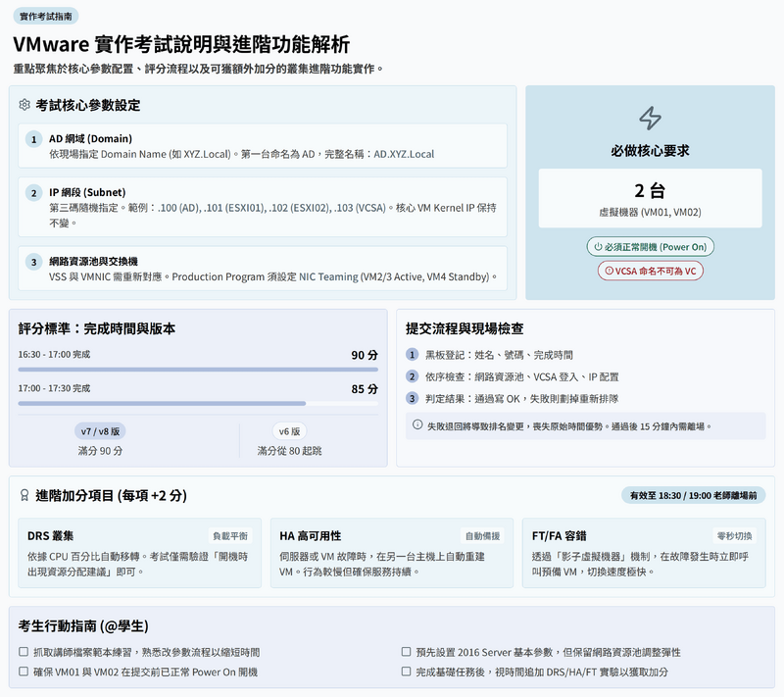The width and height of the screenshot is (784, 697).
Task: Click the 負載平衡 tag on DRS 叢集 card
Action: pyautogui.click(x=231, y=536)
